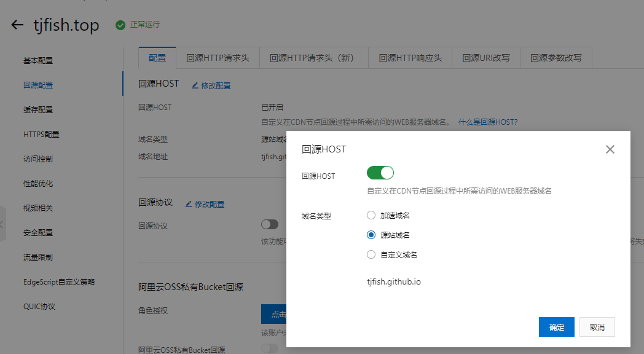Click the back arrow beside tjfish.top
Image resolution: width=644 pixels, height=354 pixels.
17,25
